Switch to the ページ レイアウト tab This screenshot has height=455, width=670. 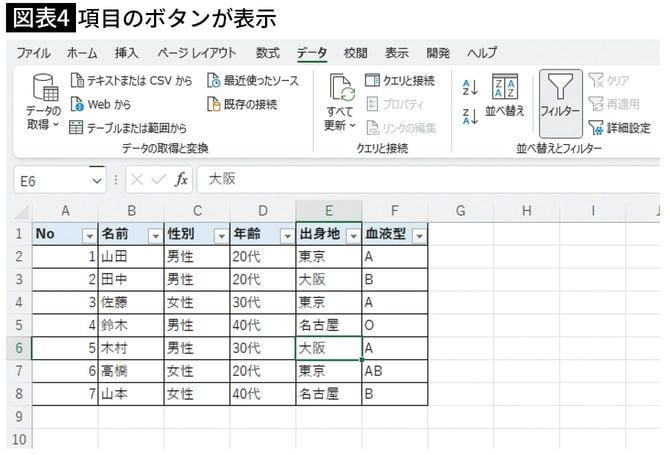click(x=197, y=53)
